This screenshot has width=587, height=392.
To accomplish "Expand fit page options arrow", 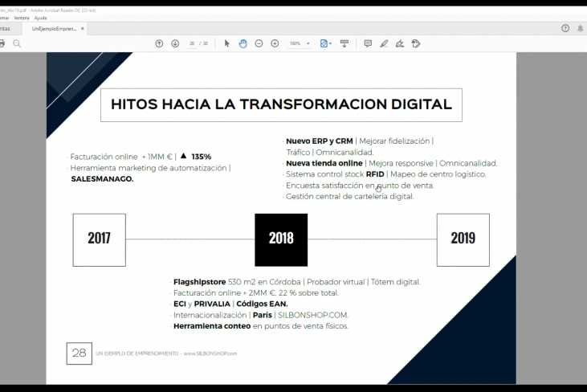I will tap(330, 43).
